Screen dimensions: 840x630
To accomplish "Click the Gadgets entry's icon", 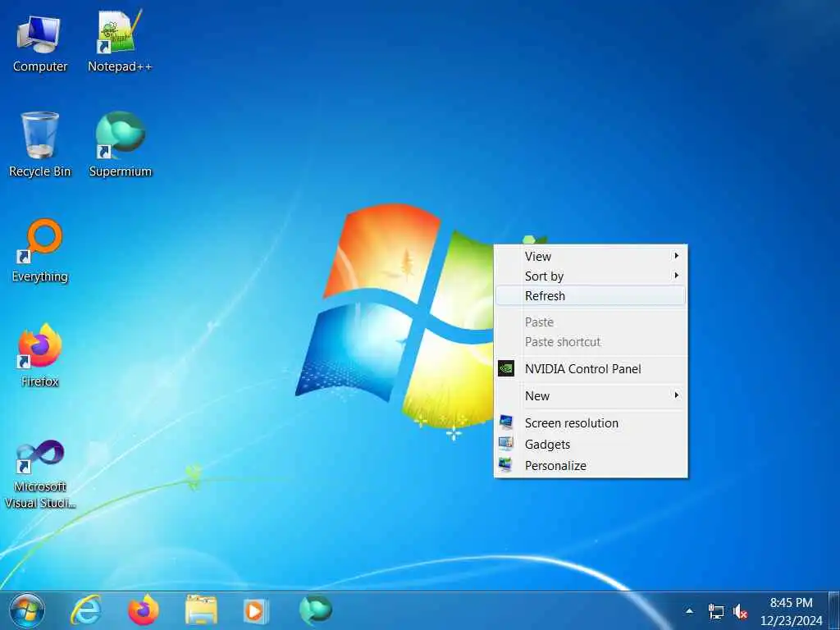I will 505,444.
